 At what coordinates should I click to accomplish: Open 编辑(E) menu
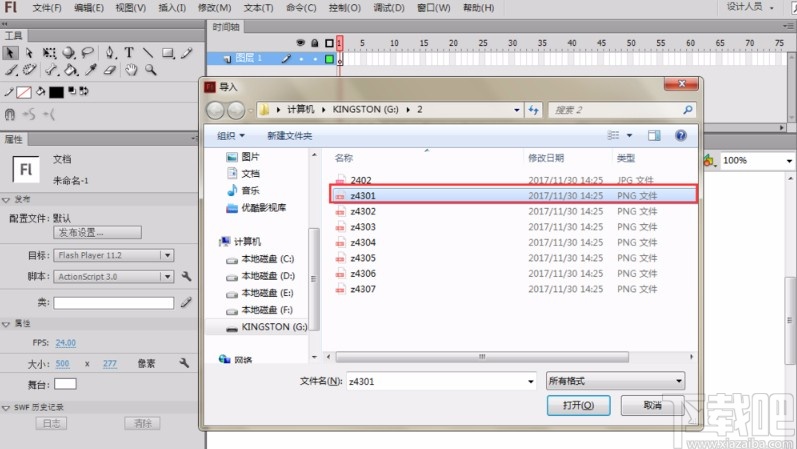pyautogui.click(x=88, y=8)
